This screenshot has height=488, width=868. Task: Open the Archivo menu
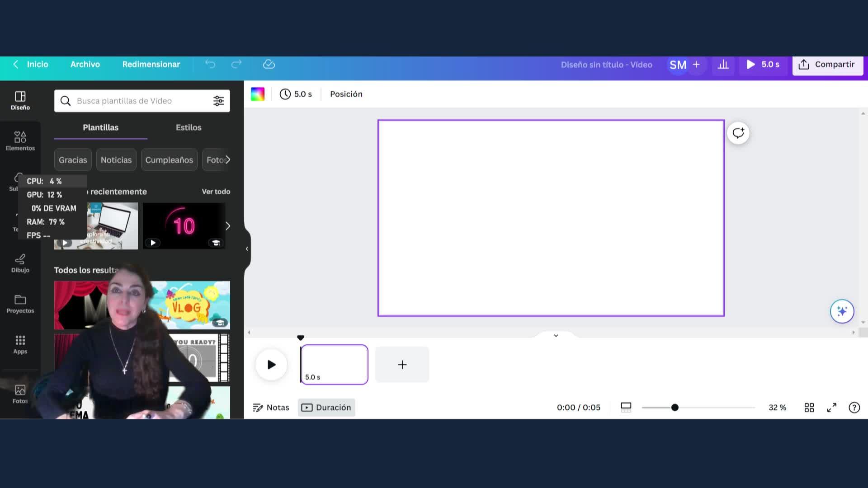coord(85,64)
